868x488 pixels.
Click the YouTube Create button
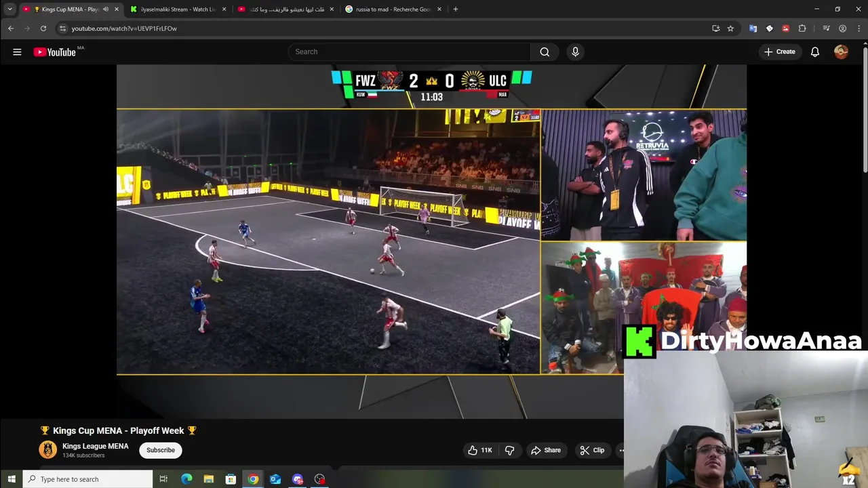tap(780, 52)
